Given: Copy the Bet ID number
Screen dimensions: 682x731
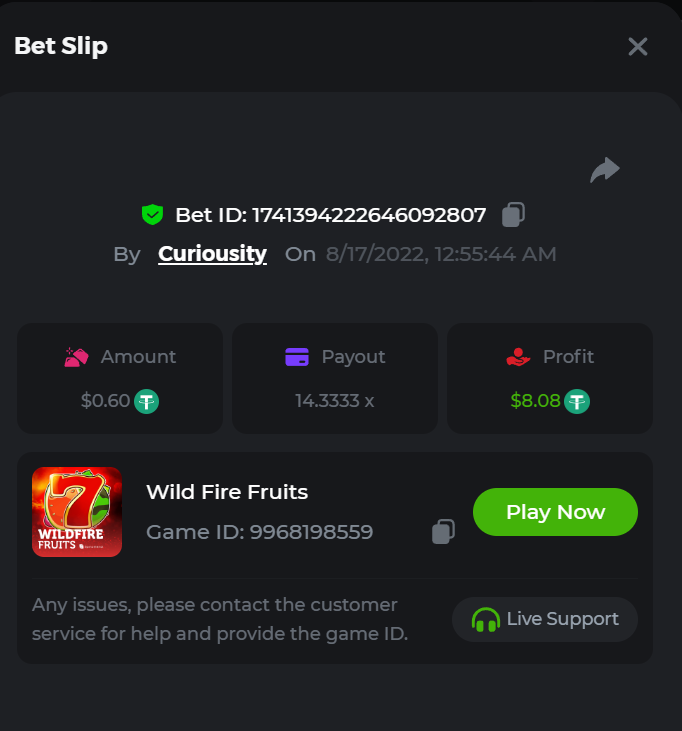Looking at the screenshot, I should click(x=513, y=214).
